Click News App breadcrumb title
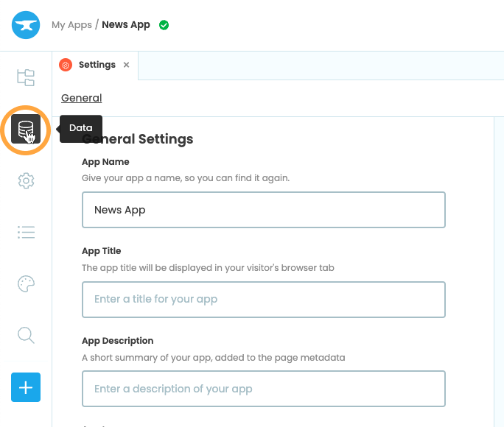 [x=126, y=25]
